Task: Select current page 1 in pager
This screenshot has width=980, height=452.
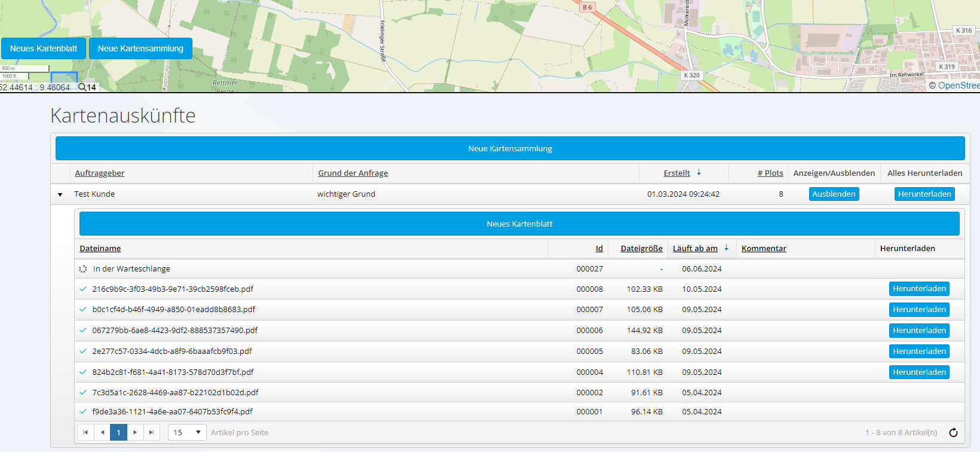Action: tap(118, 432)
